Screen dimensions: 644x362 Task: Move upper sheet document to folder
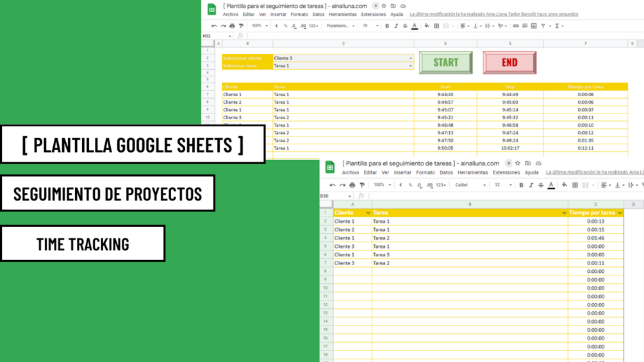[x=393, y=6]
